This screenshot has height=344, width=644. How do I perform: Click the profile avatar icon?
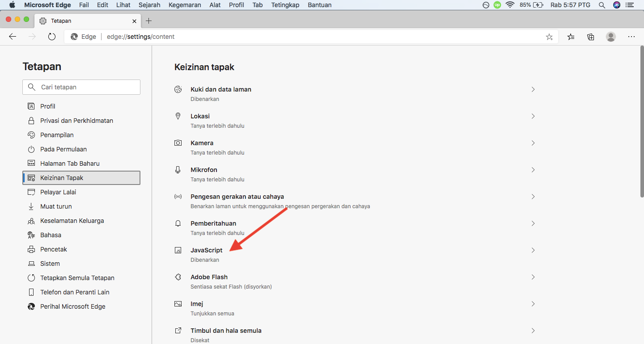(x=611, y=37)
